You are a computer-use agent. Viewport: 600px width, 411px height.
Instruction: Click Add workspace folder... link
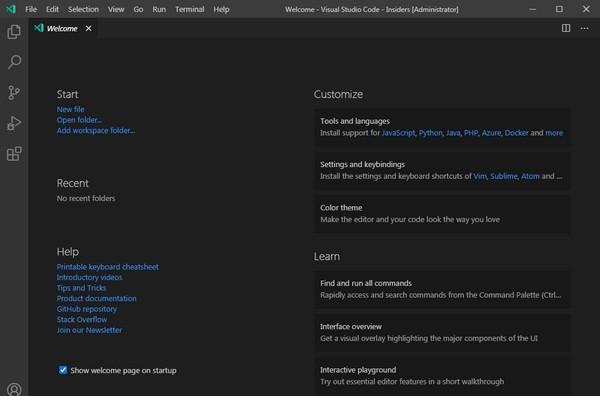[96, 130]
